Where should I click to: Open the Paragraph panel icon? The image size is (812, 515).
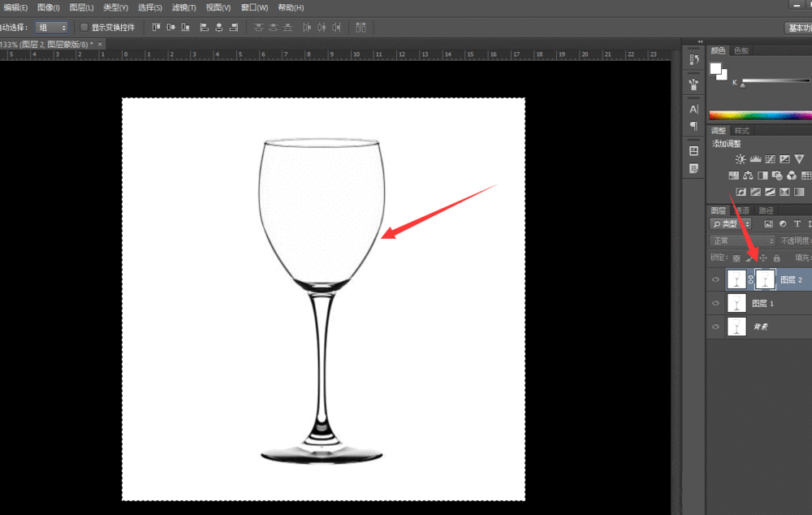[693, 126]
